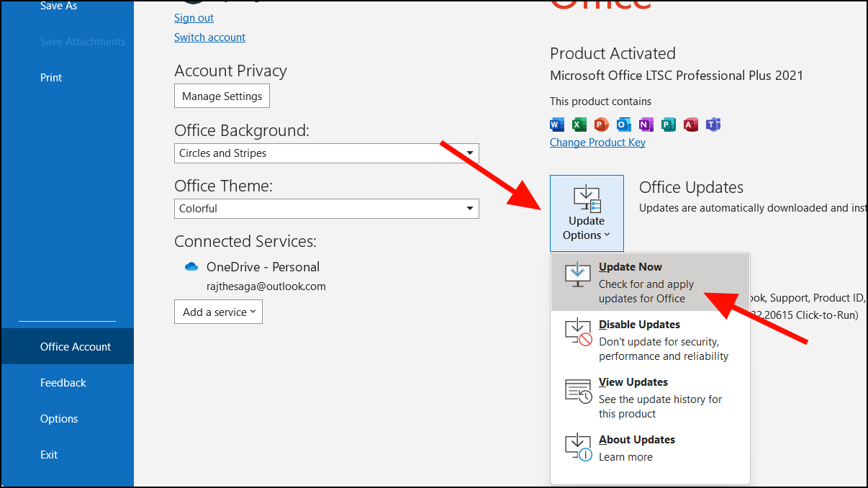Choose View Updates menu entry

(x=650, y=397)
